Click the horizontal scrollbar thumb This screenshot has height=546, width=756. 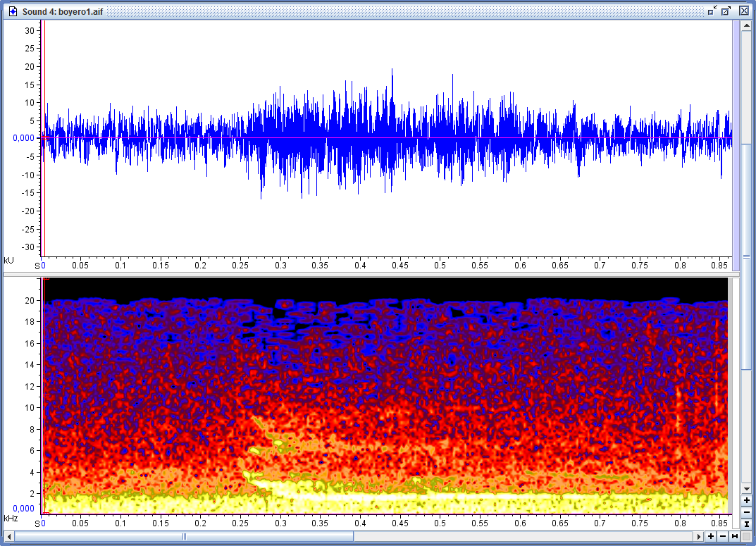pyautogui.click(x=185, y=537)
